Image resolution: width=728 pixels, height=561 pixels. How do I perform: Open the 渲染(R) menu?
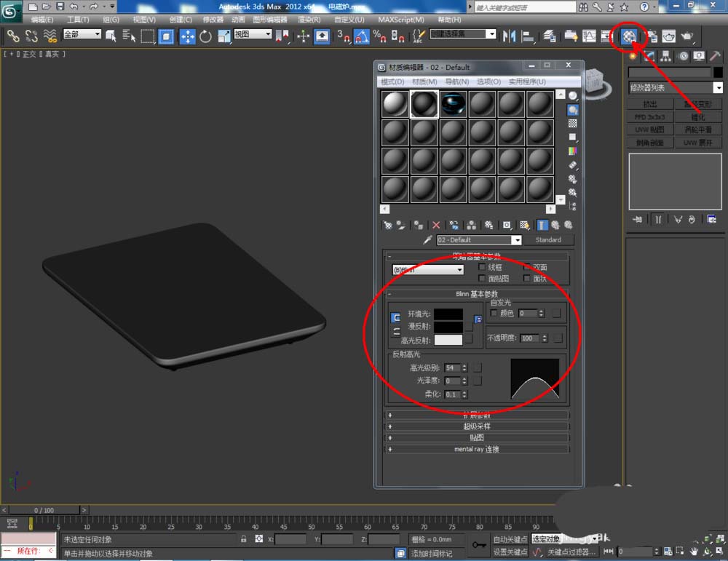click(x=309, y=20)
